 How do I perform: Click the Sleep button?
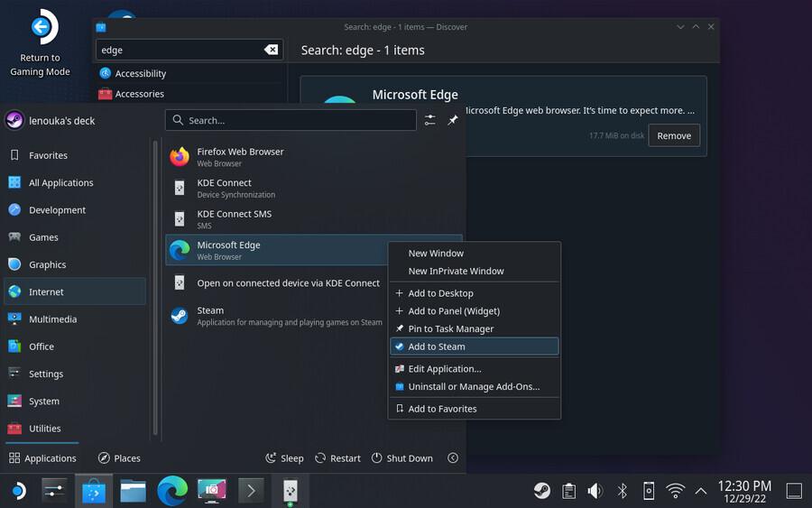coord(284,457)
